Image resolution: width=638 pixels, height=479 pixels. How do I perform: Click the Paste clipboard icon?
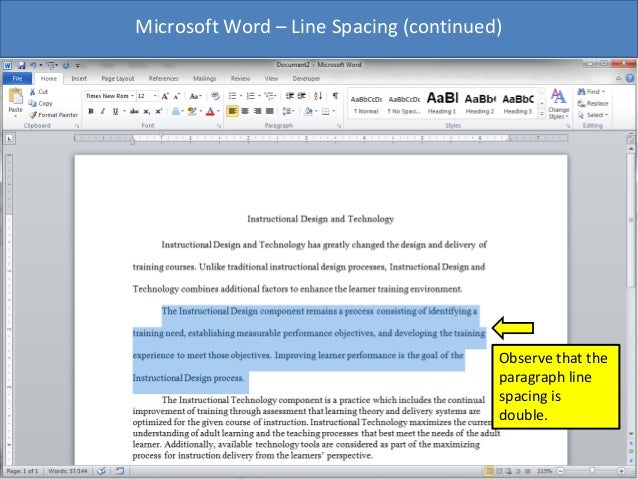(16, 97)
